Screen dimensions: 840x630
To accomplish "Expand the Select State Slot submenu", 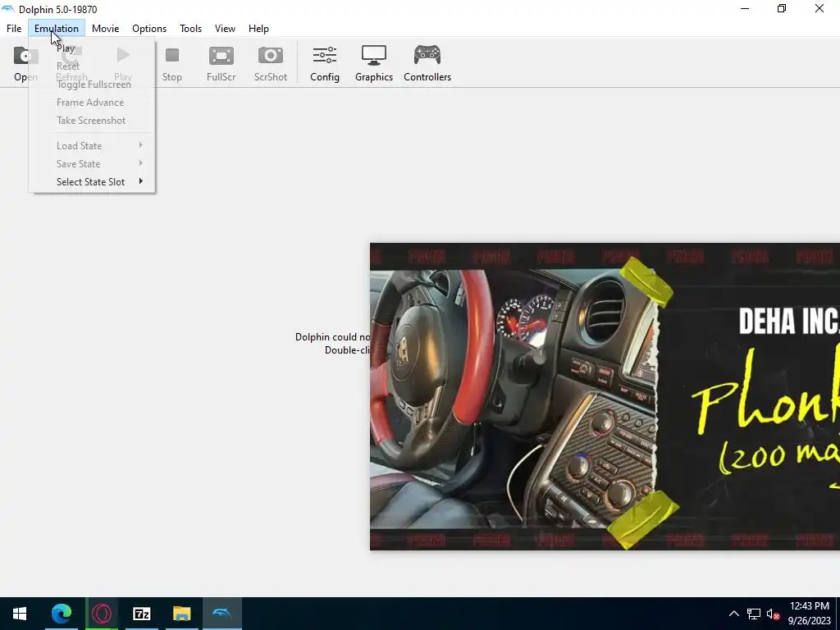I will tap(92, 182).
